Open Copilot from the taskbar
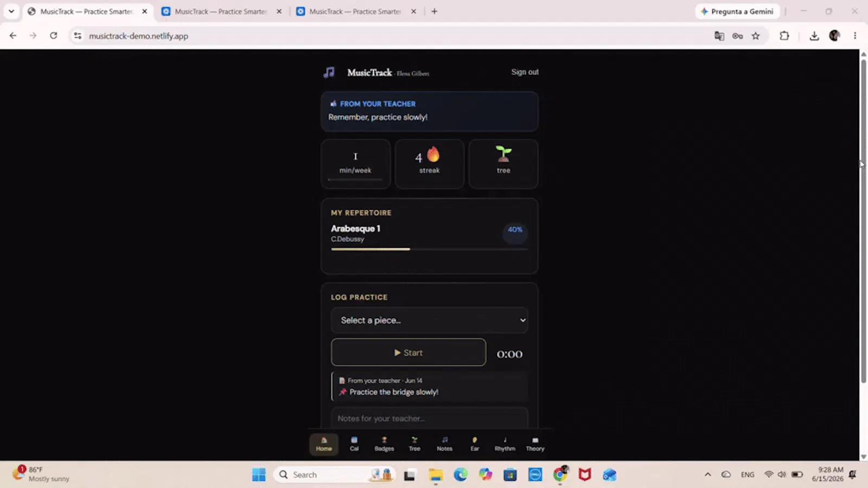Screen dimensions: 868x488 tap(485, 475)
